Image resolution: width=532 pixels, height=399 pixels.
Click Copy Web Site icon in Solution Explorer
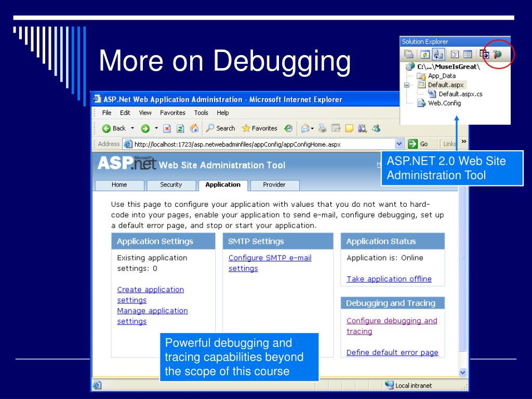pos(484,54)
